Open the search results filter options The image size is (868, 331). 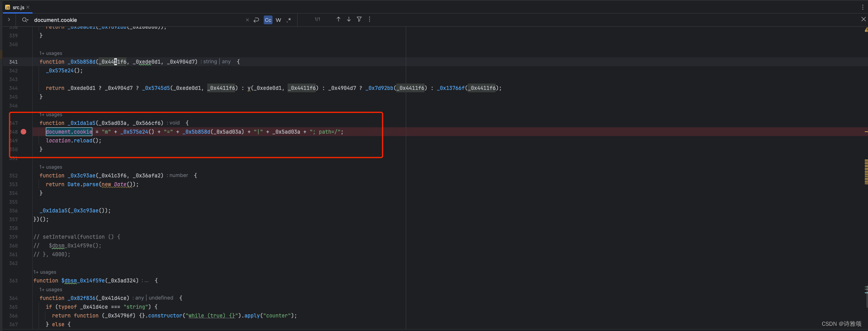pos(359,19)
